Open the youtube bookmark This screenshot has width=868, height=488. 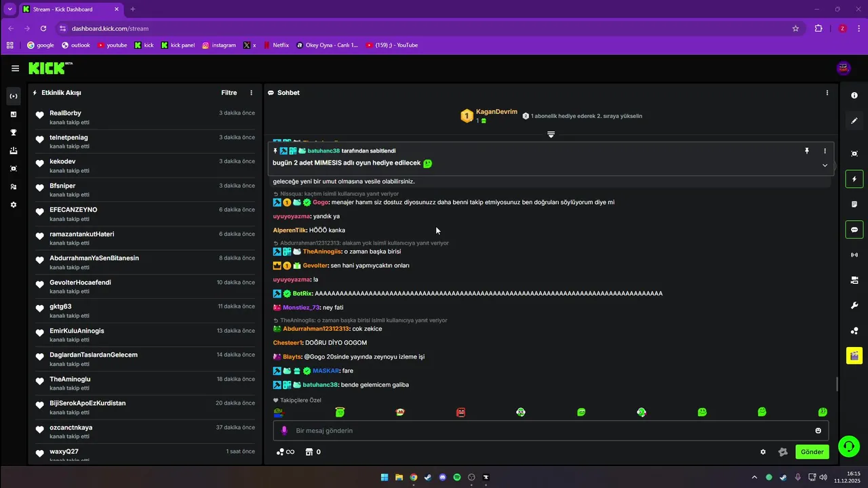coord(112,45)
